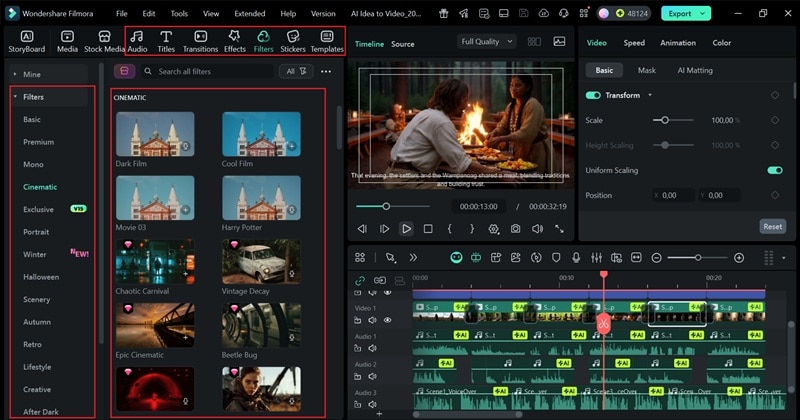Mute the Audio 3 track
Viewport: 800px width, 420px height.
[372, 404]
